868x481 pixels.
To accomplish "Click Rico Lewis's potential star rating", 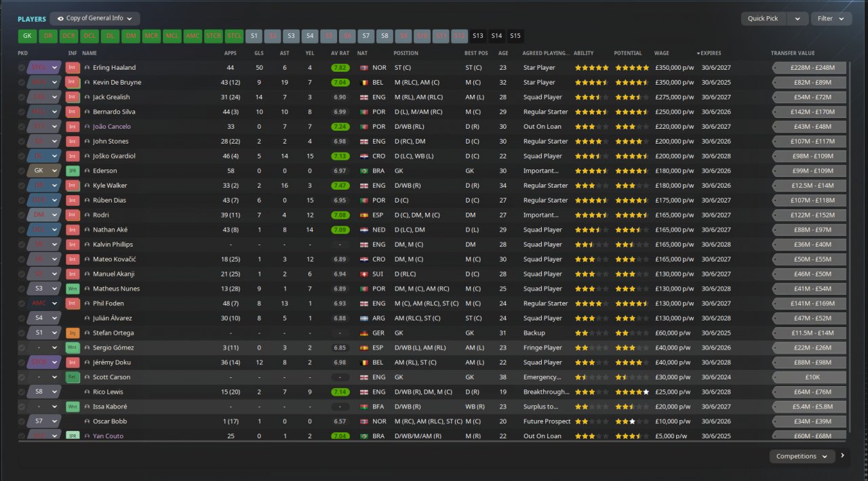I will [x=632, y=392].
